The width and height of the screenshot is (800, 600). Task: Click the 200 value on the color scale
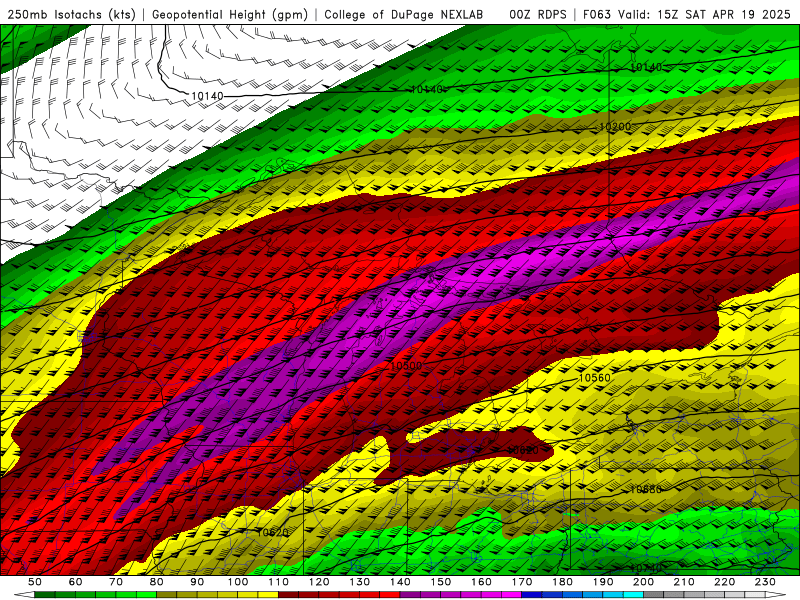[x=643, y=582]
